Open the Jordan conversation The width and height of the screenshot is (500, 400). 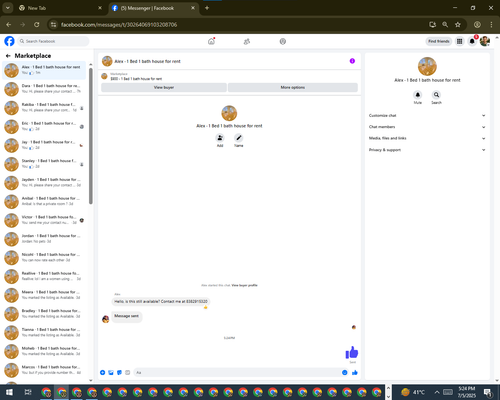pos(44,239)
